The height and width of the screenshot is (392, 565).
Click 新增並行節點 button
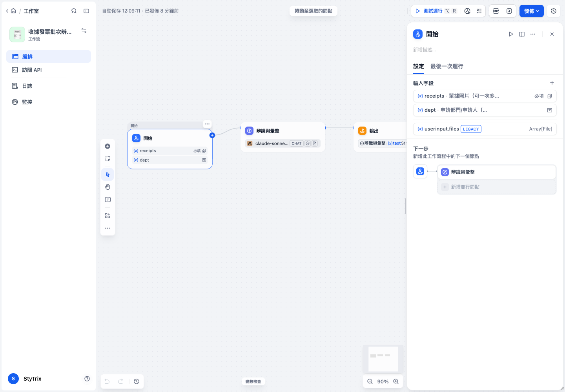pyautogui.click(x=497, y=187)
